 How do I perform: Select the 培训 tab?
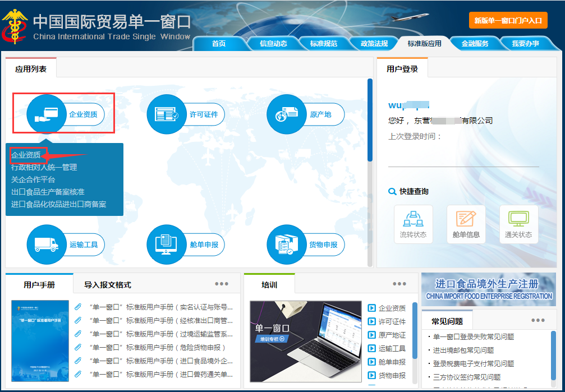[x=269, y=285]
